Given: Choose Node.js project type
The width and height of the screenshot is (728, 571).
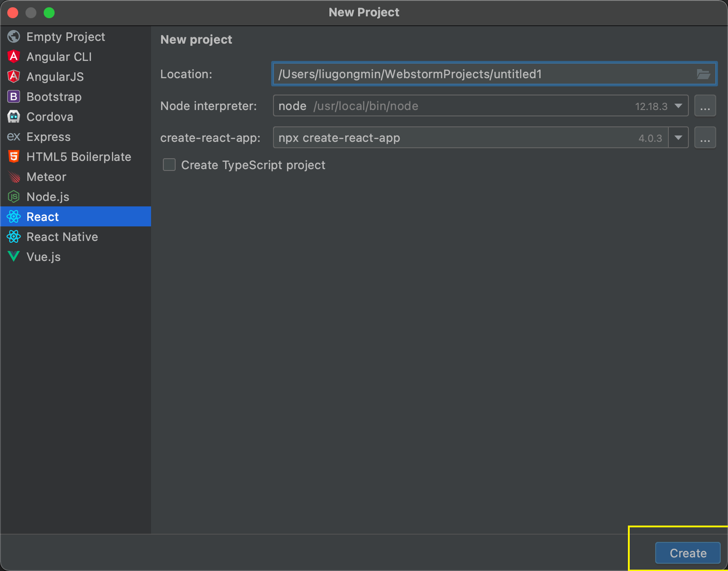Looking at the screenshot, I should 76,196.
